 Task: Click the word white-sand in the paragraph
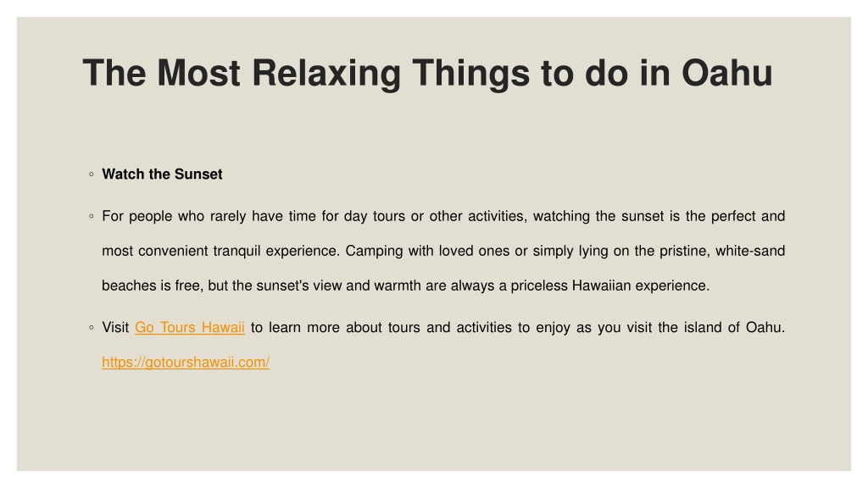click(x=750, y=251)
